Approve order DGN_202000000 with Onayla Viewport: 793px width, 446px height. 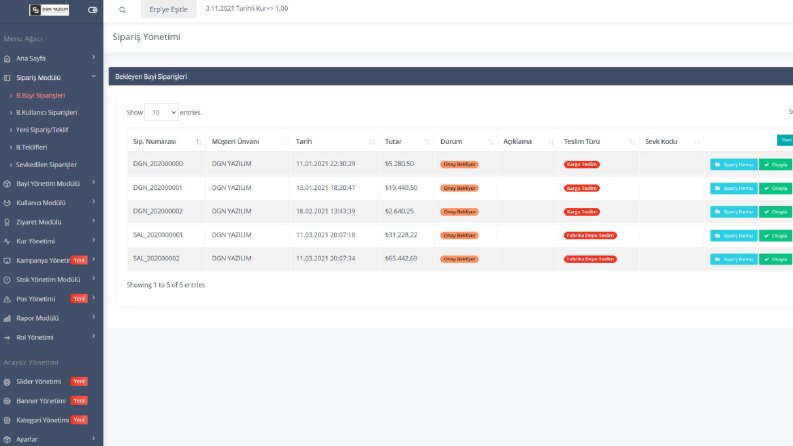coord(775,164)
